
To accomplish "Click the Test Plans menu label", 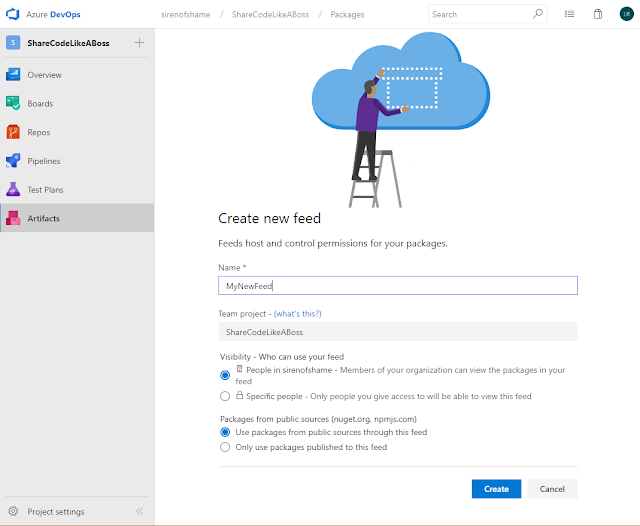I will (45, 190).
